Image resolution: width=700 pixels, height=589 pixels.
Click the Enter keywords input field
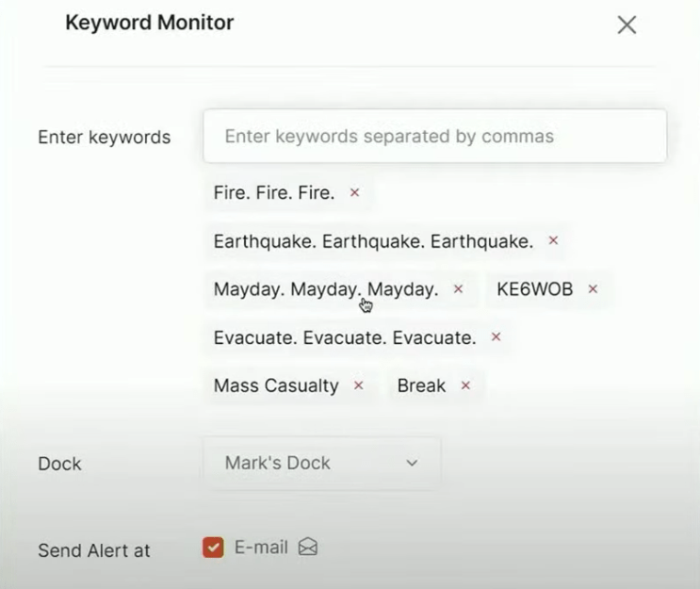[x=434, y=136]
